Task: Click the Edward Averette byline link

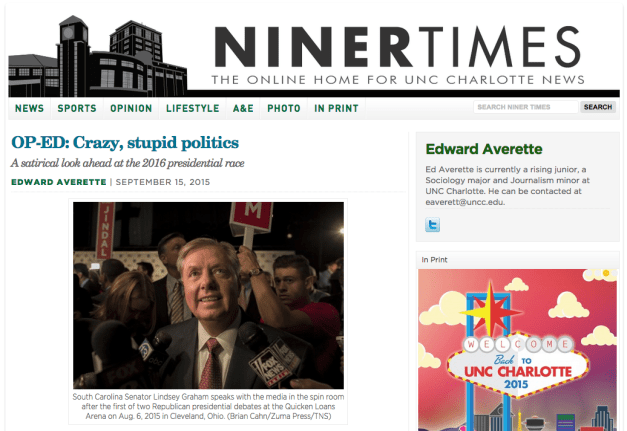Action: tap(59, 182)
